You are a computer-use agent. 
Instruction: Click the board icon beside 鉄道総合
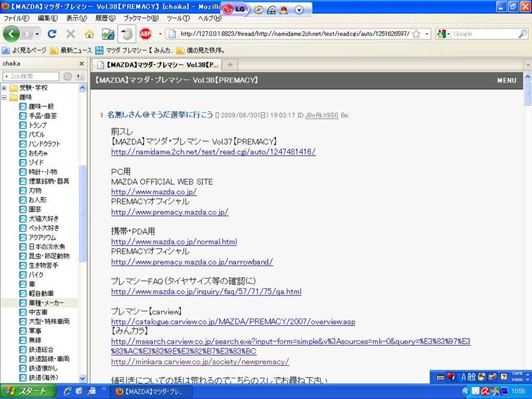(x=23, y=350)
